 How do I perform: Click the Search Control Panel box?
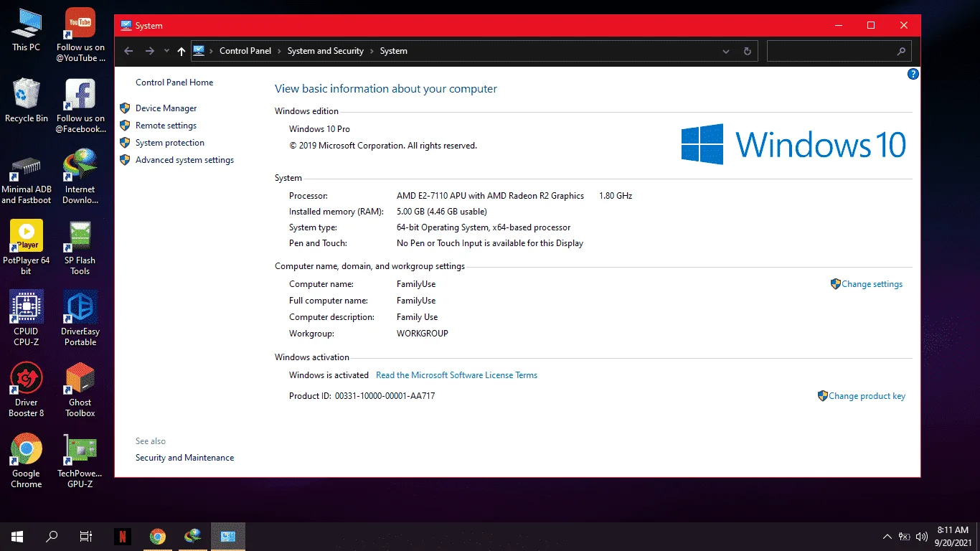[x=839, y=51]
